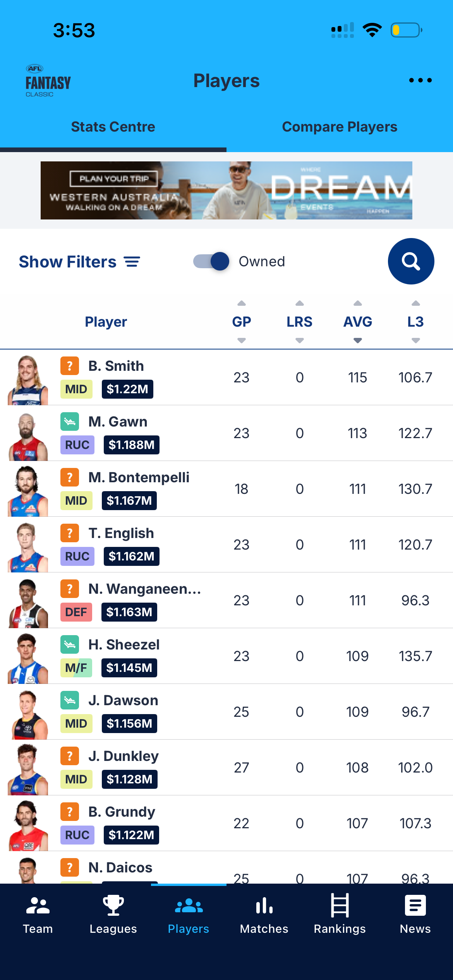Open the Western Australia Dream ad banner

tap(226, 190)
